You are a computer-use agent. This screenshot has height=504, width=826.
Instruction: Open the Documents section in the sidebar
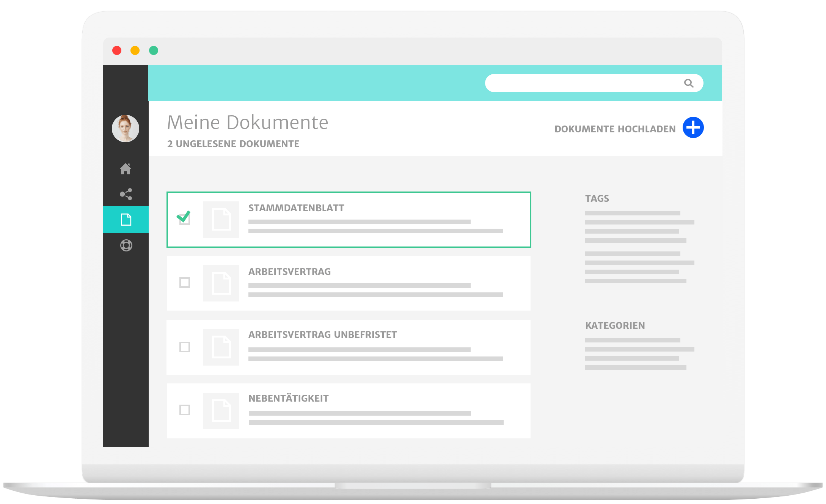(x=126, y=219)
